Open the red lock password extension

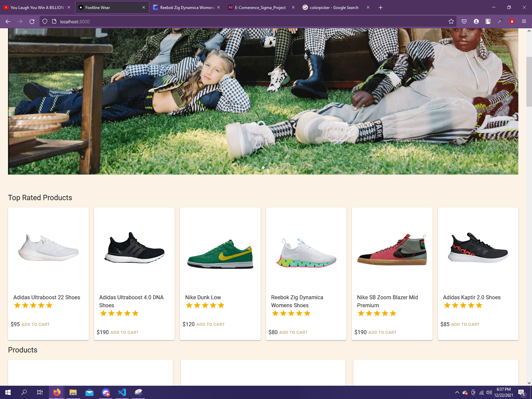pos(511,21)
